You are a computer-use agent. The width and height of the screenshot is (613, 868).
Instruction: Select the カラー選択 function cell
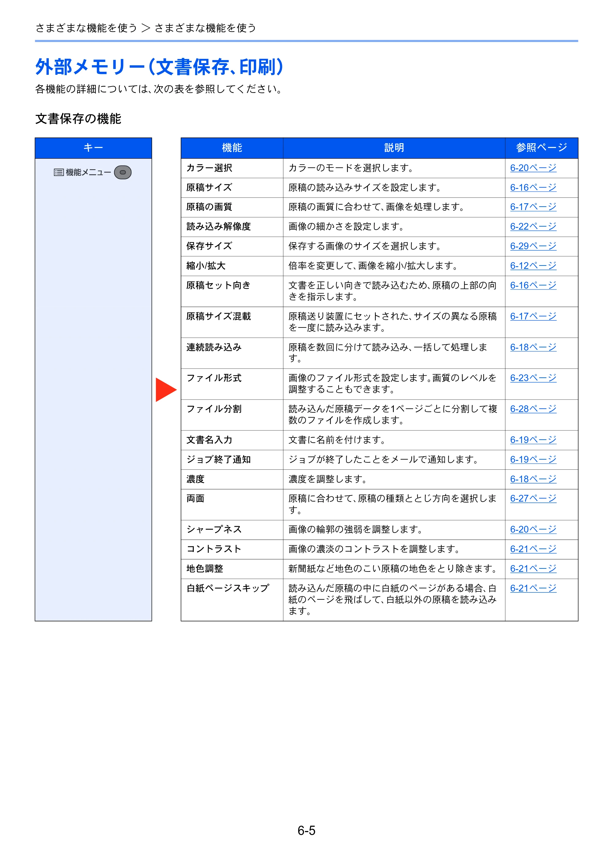click(x=232, y=168)
